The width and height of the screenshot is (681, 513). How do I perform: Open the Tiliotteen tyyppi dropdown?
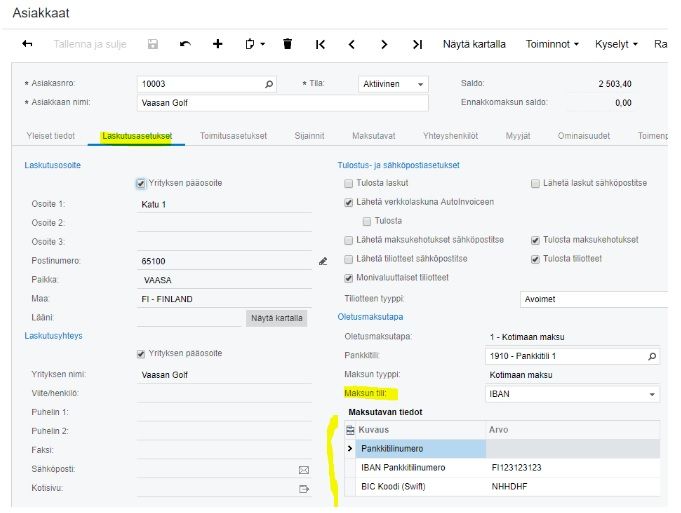point(594,299)
